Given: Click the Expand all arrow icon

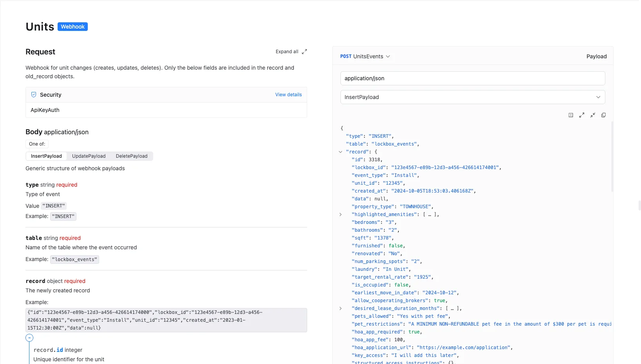Looking at the screenshot, I should coord(304,51).
